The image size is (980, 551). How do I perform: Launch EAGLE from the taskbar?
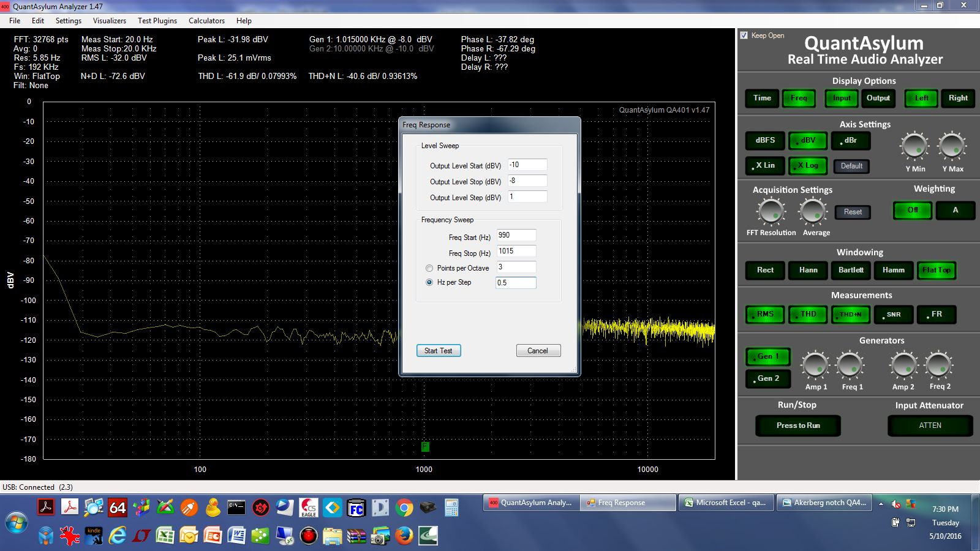[308, 508]
